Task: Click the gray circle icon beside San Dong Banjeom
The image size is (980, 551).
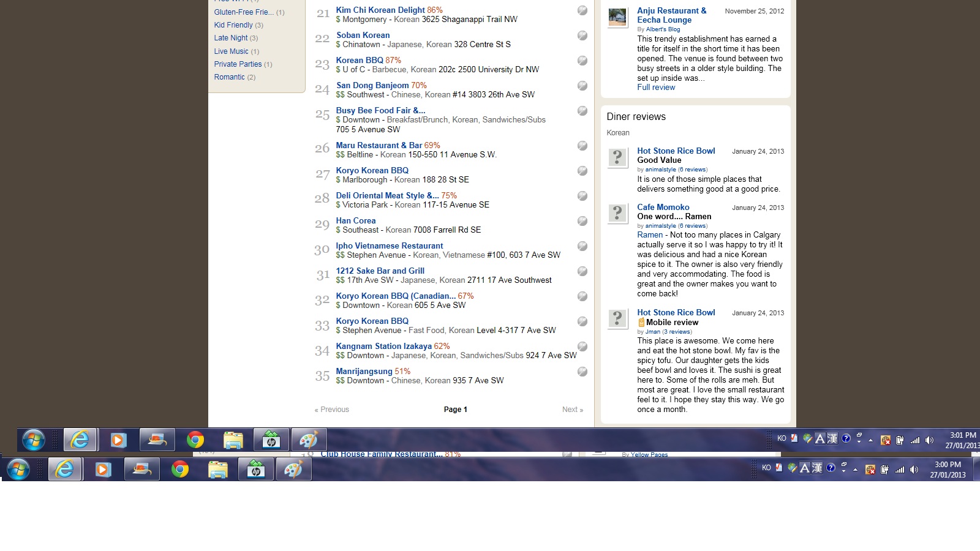Action: [x=582, y=86]
